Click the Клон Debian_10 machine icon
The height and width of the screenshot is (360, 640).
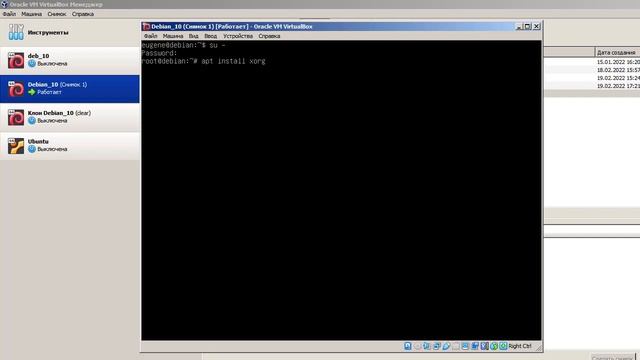pos(16,117)
